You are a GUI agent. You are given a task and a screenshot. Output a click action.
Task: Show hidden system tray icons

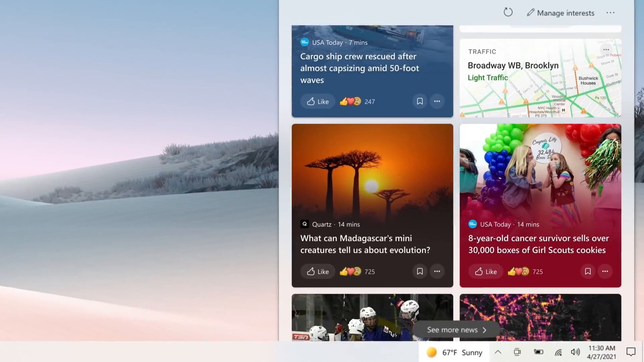click(498, 352)
